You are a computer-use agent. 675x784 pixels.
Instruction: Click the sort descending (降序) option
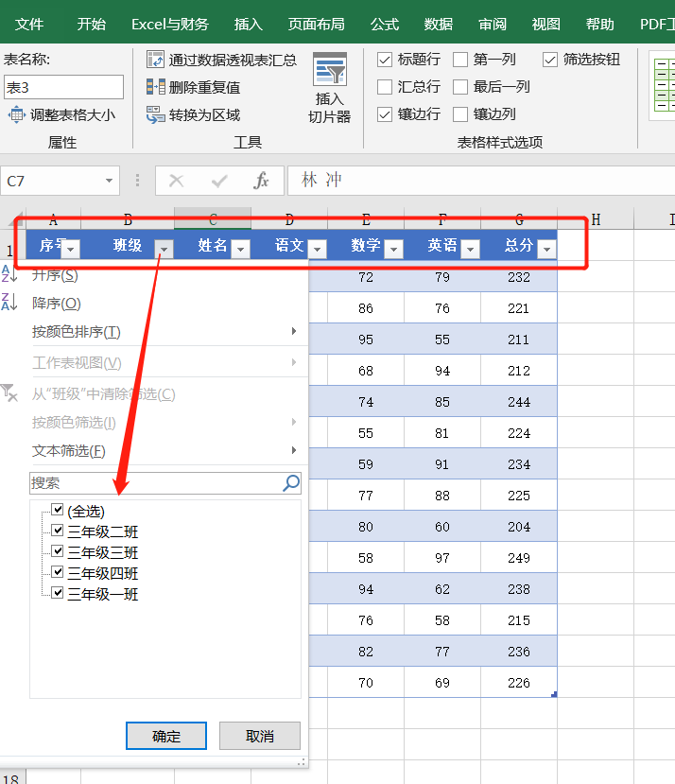[57, 304]
